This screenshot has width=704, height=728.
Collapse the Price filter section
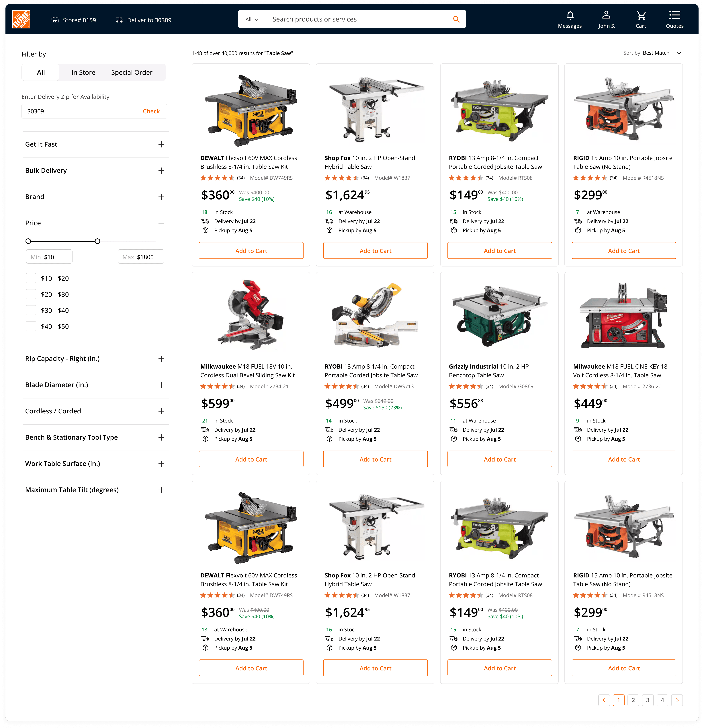point(161,223)
